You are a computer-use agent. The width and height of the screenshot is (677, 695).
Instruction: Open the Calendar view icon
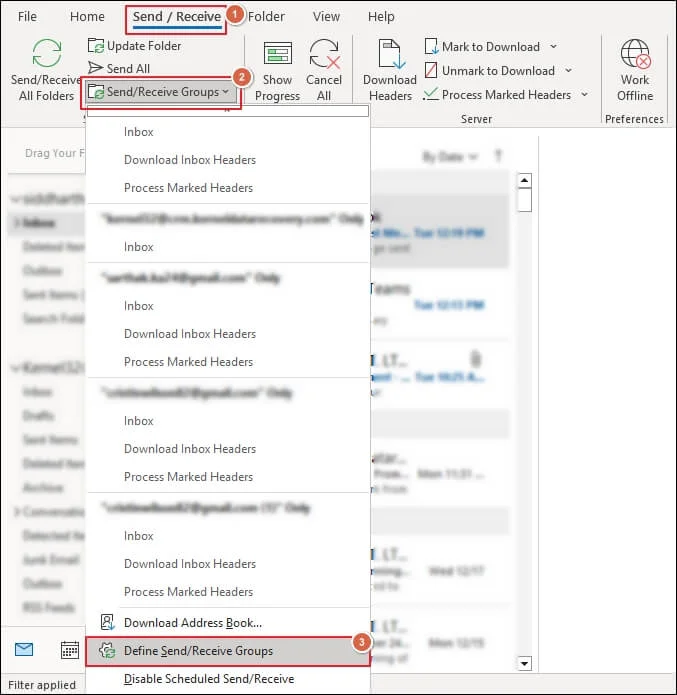[70, 650]
